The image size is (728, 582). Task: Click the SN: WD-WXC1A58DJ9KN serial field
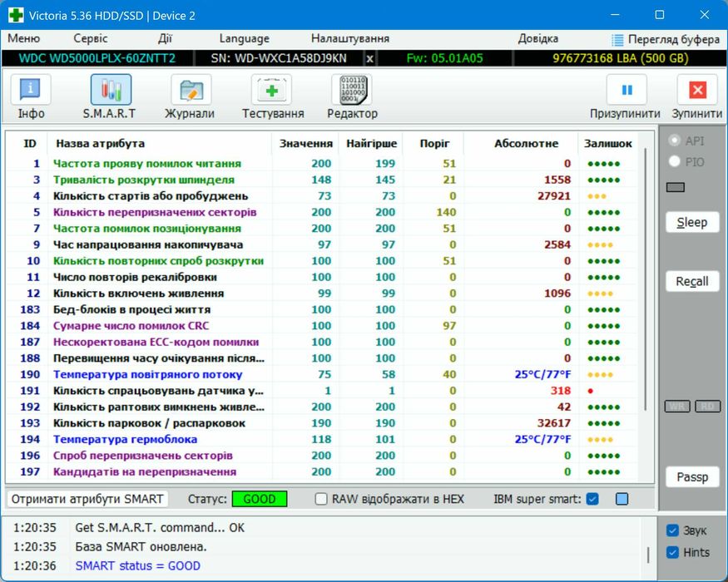point(279,58)
